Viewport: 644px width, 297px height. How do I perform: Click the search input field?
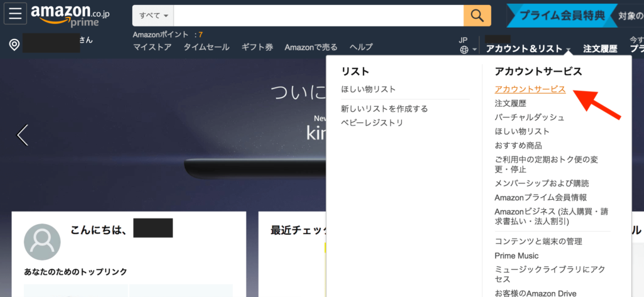click(x=319, y=16)
